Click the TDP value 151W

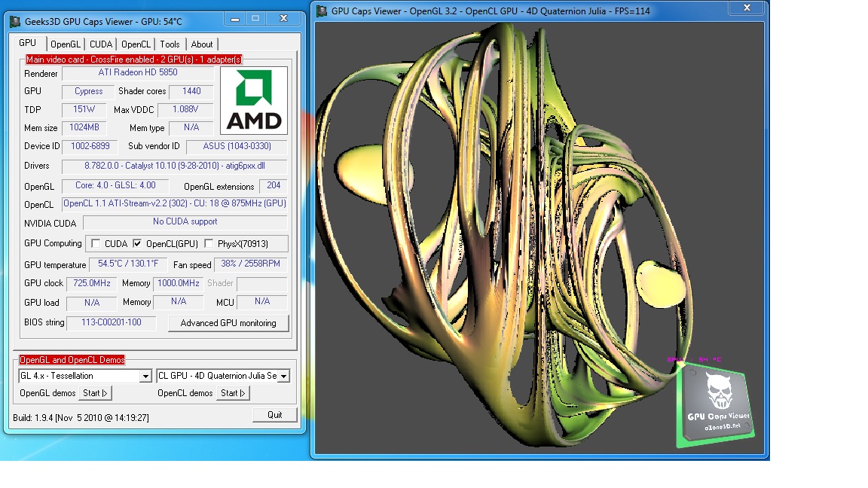point(84,109)
